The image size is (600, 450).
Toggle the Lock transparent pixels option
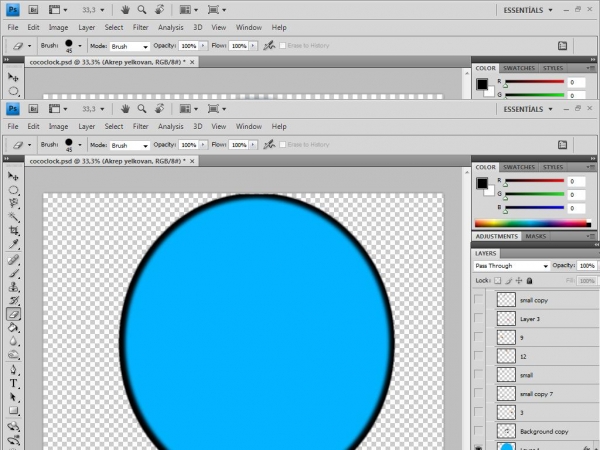click(497, 280)
